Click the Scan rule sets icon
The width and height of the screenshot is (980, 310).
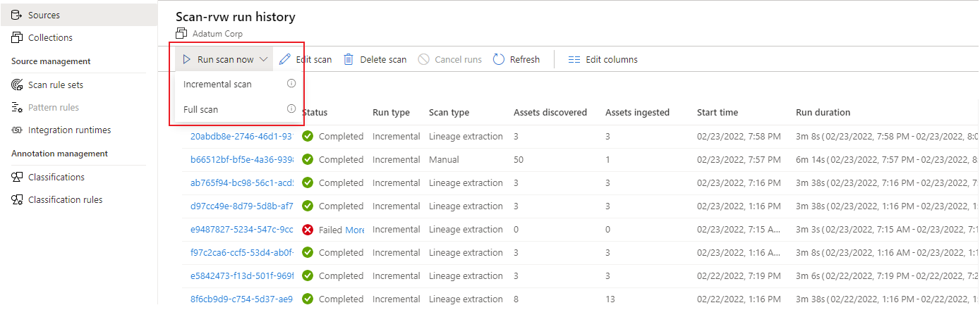point(17,85)
